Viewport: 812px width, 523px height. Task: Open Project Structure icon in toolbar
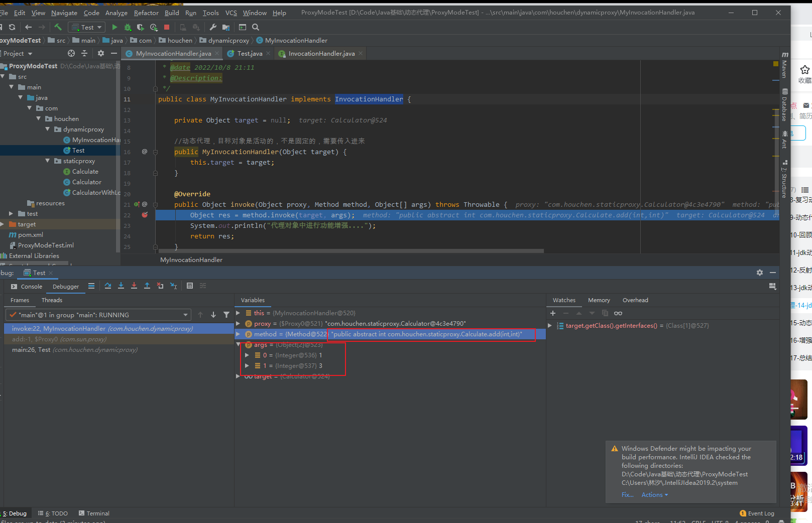click(x=226, y=27)
